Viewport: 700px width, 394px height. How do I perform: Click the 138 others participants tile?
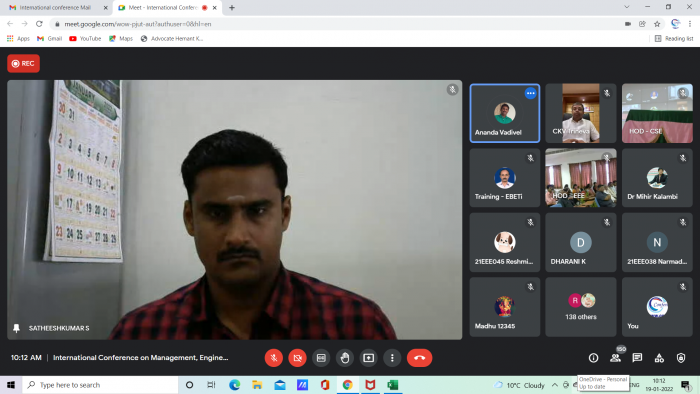point(580,307)
